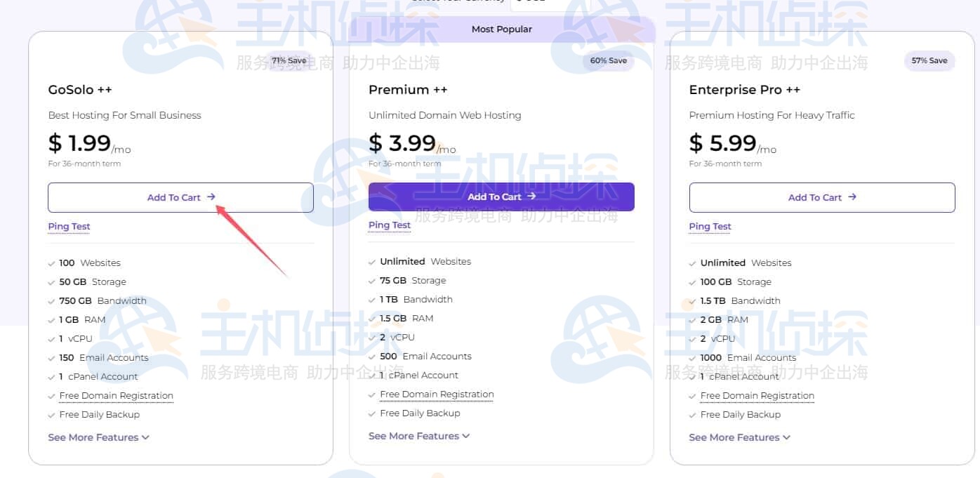Viewport: 980px width, 478px height.
Task: Click the checkmark next to Free Daily Backup in GoSolo
Action: [x=51, y=415]
